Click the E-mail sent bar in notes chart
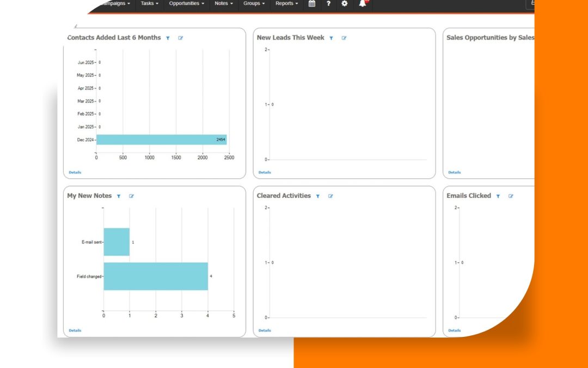This screenshot has width=588, height=368. (117, 242)
